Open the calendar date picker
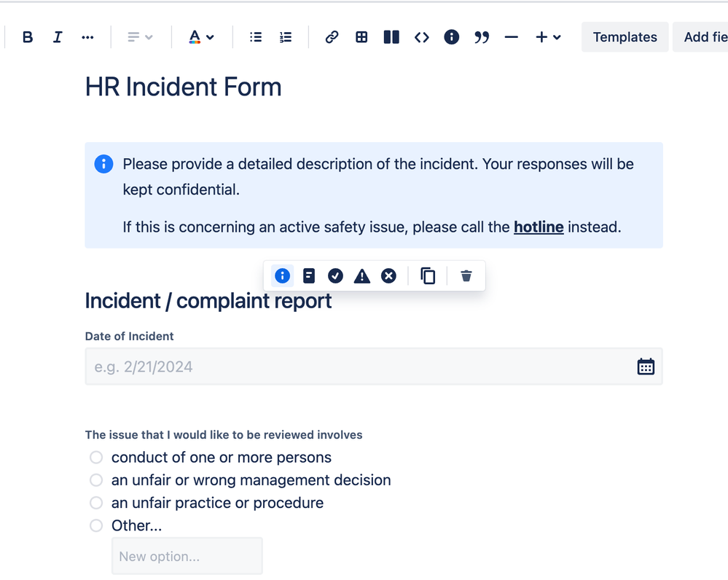The image size is (728, 580). tap(646, 367)
